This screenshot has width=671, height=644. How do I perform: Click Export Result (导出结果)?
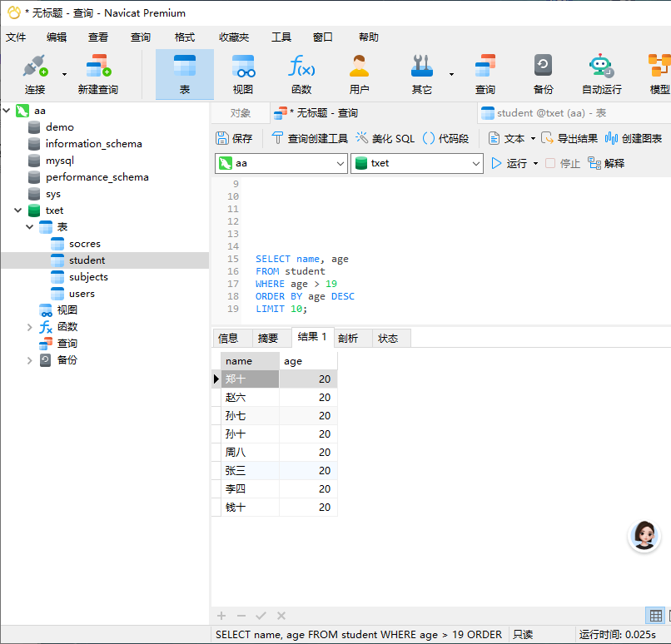pyautogui.click(x=569, y=139)
